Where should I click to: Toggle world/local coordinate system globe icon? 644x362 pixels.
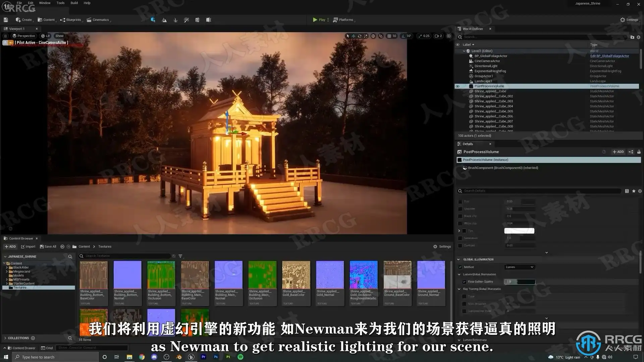(373, 36)
